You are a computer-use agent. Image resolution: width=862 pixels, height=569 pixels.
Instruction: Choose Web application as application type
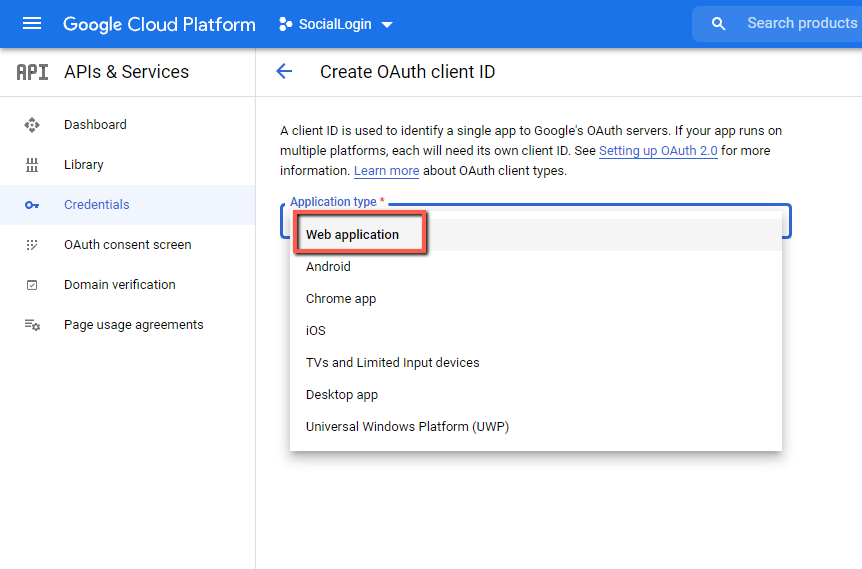535,235
